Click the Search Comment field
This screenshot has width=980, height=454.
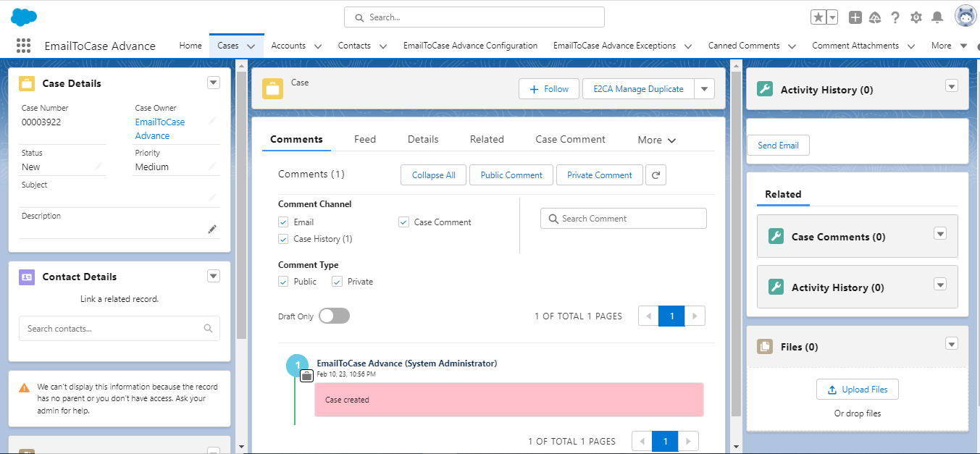[x=624, y=219]
